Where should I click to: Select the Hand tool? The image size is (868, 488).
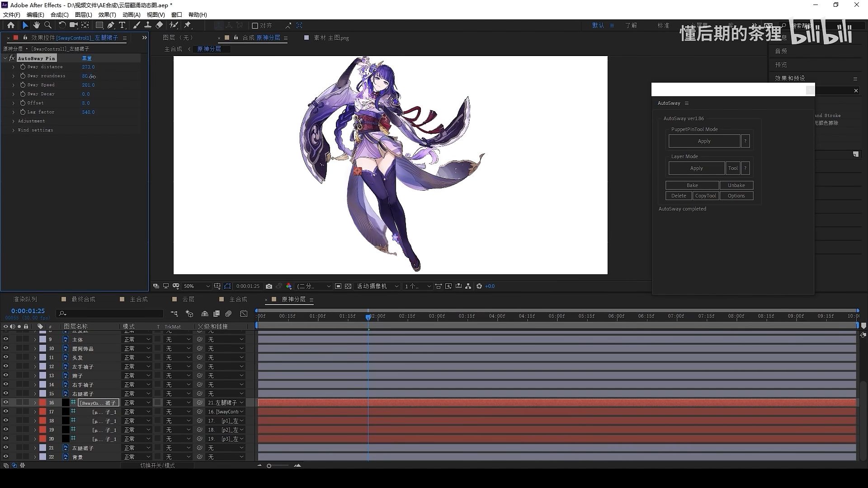pyautogui.click(x=37, y=25)
